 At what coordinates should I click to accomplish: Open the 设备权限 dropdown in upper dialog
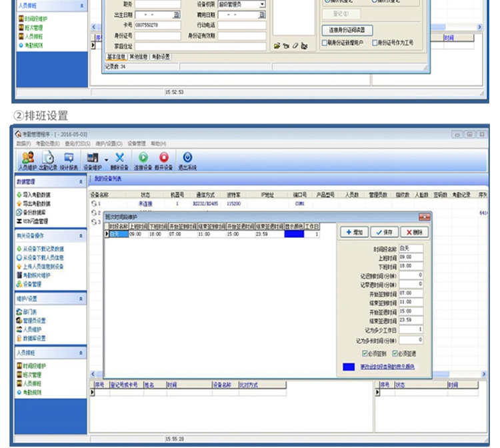pos(262,4)
